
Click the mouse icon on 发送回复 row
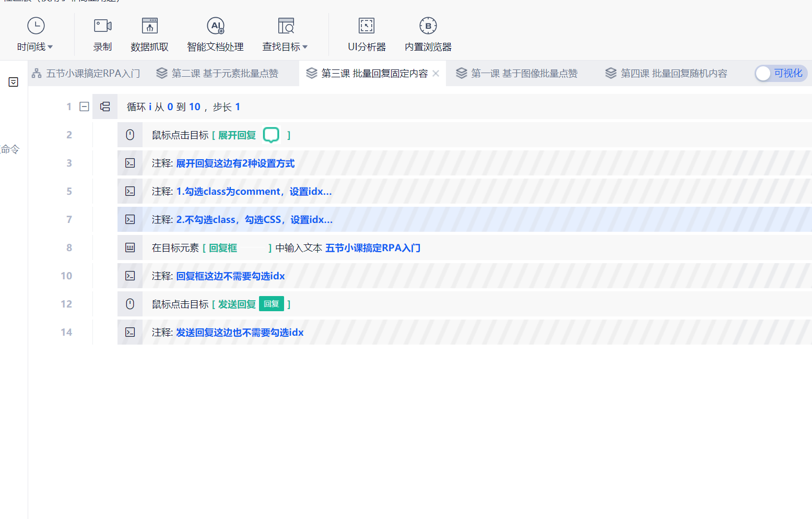130,304
